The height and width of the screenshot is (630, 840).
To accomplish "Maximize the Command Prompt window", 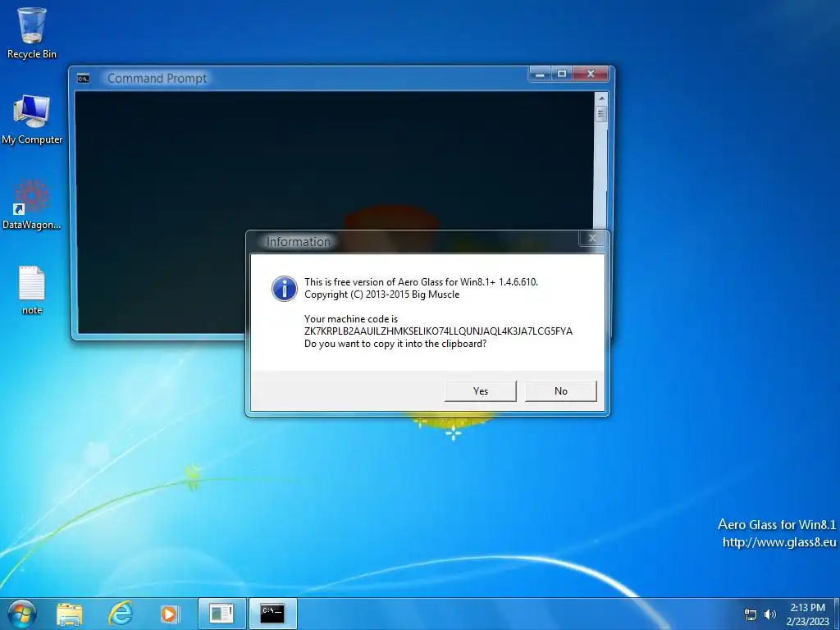I will point(561,75).
